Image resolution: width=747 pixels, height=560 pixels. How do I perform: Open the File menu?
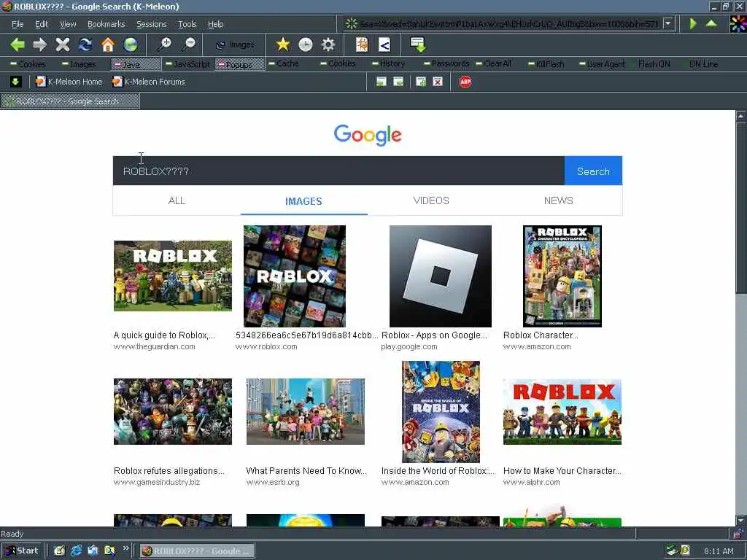click(x=18, y=24)
